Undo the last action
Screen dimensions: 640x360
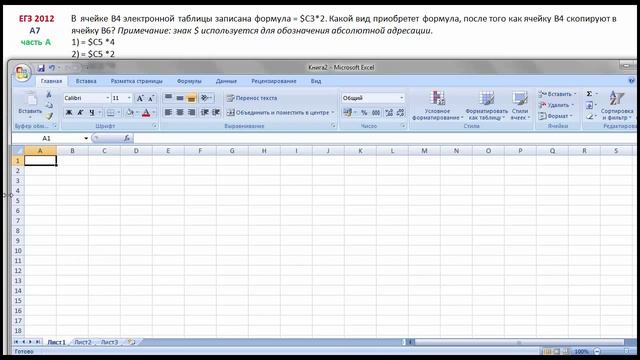tap(52, 68)
